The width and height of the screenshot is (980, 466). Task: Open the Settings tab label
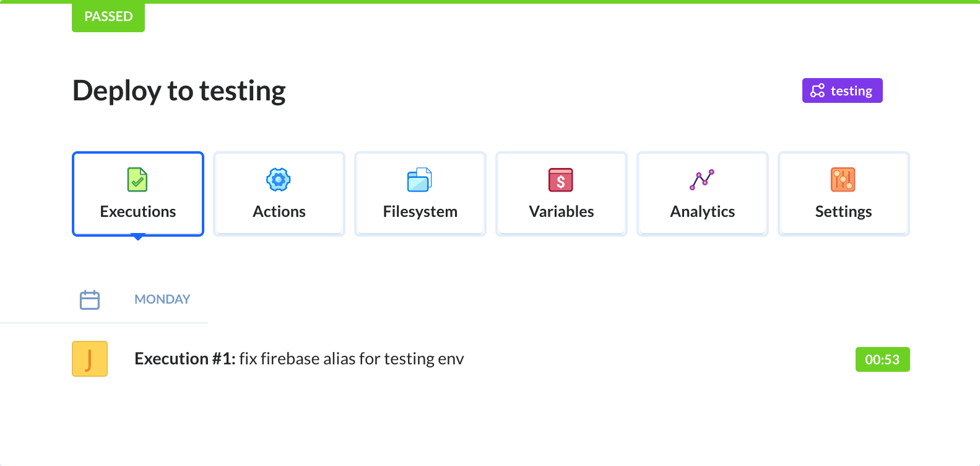click(844, 212)
